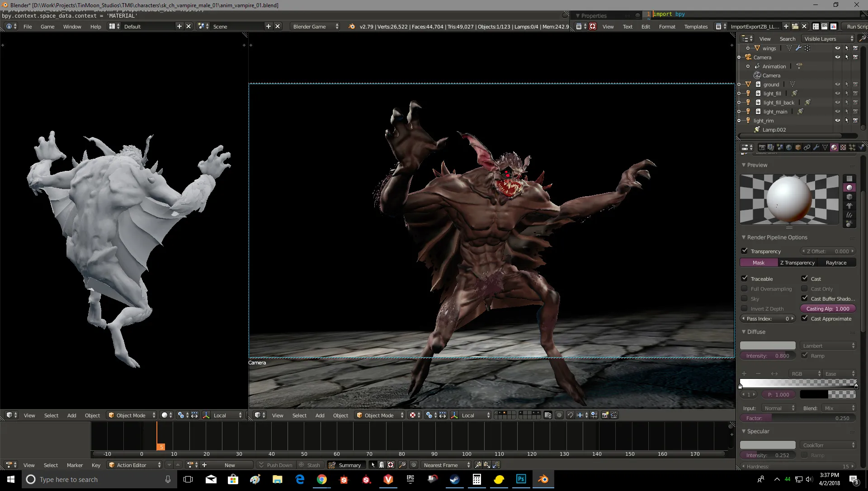Disable the Transparency checkbox
The height and width of the screenshot is (491, 868).
[745, 251]
